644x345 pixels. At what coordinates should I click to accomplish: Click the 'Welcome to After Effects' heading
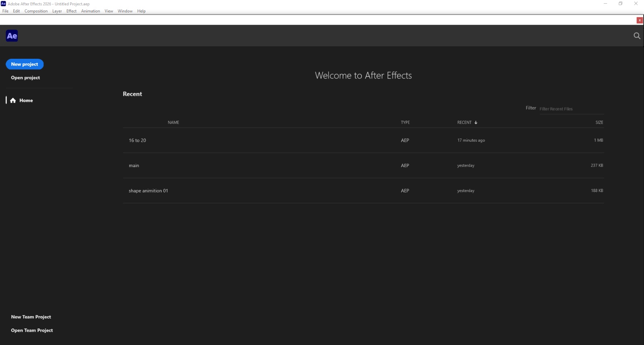(363, 76)
